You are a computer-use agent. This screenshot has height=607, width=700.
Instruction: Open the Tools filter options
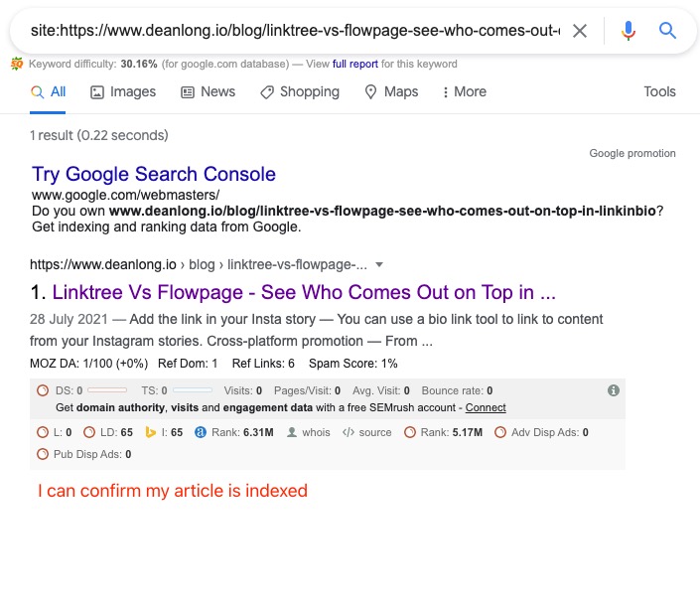659,91
